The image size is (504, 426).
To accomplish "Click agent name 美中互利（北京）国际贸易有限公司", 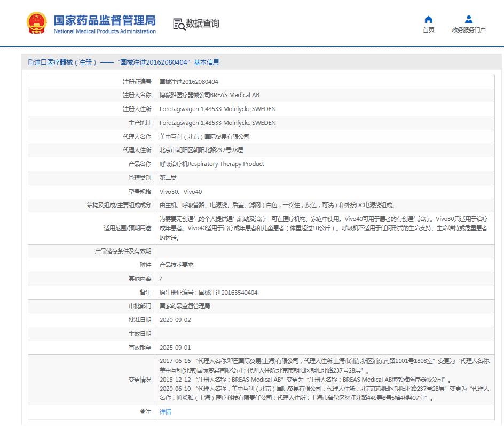I will [204, 137].
